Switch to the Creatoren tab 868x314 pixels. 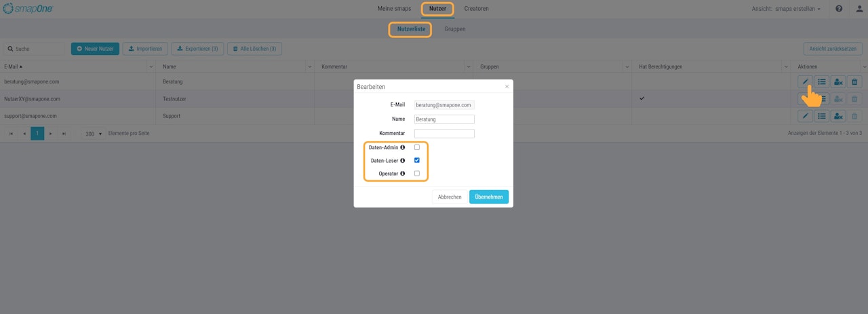476,9
